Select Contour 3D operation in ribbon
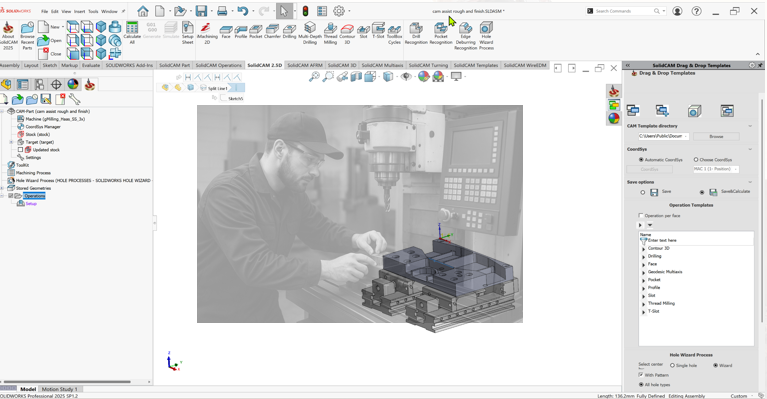Viewport: 767px width, 399px height. [x=347, y=33]
